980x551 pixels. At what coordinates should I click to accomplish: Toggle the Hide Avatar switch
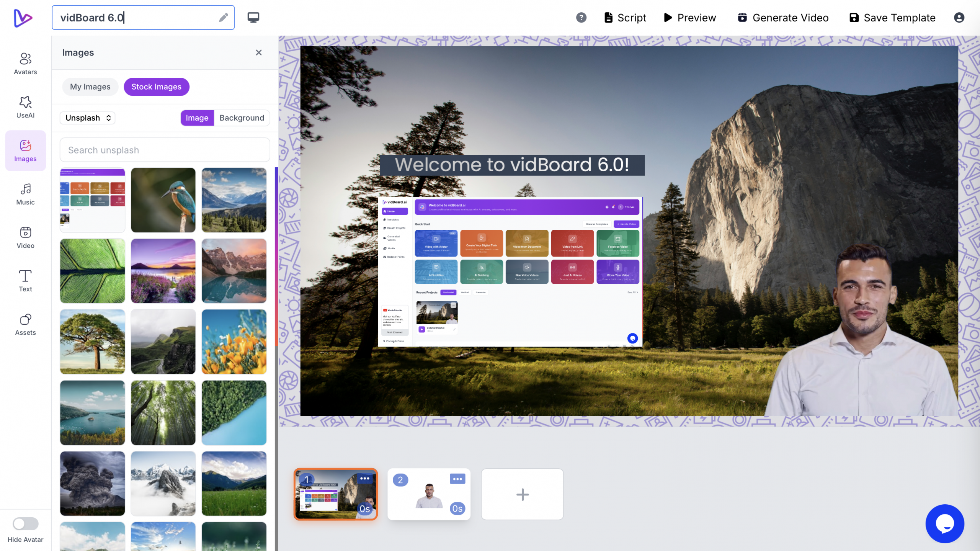(25, 524)
